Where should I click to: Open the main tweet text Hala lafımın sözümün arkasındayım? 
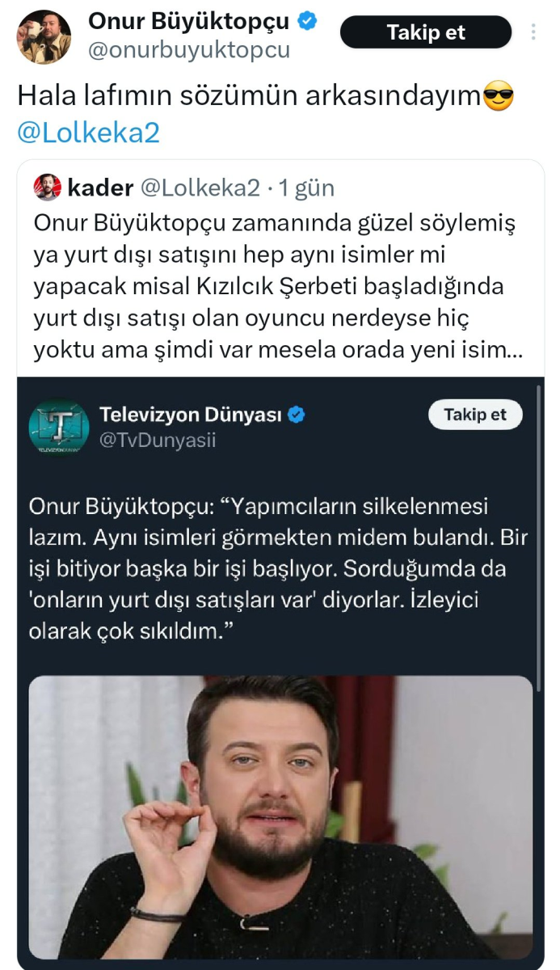(x=250, y=97)
